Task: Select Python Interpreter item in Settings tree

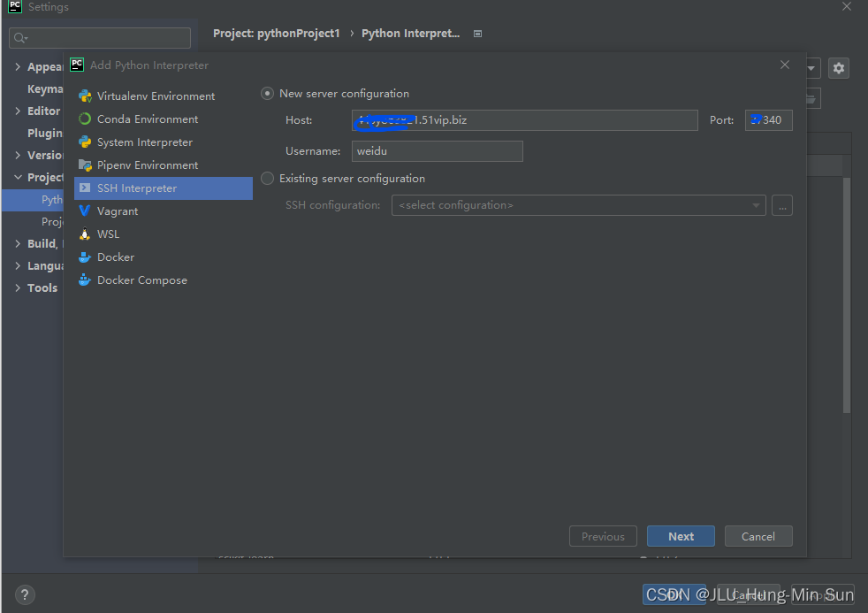Action: pos(34,200)
